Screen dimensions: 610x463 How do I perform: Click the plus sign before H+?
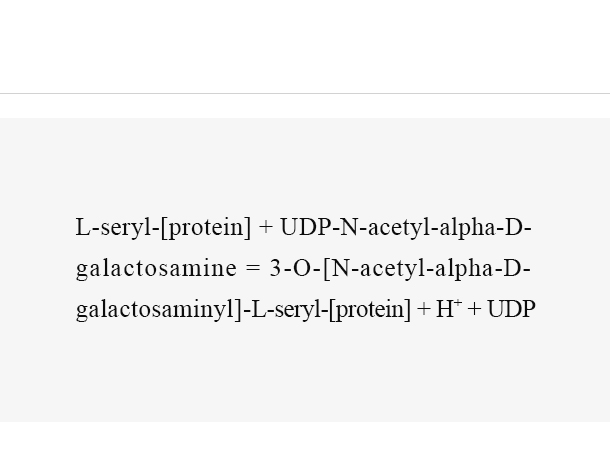pos(424,309)
